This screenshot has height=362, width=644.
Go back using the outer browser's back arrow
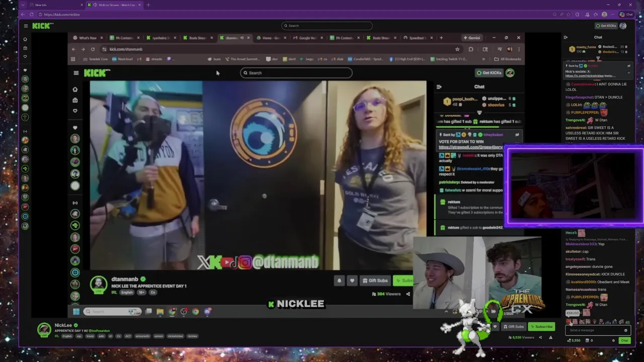click(24, 15)
